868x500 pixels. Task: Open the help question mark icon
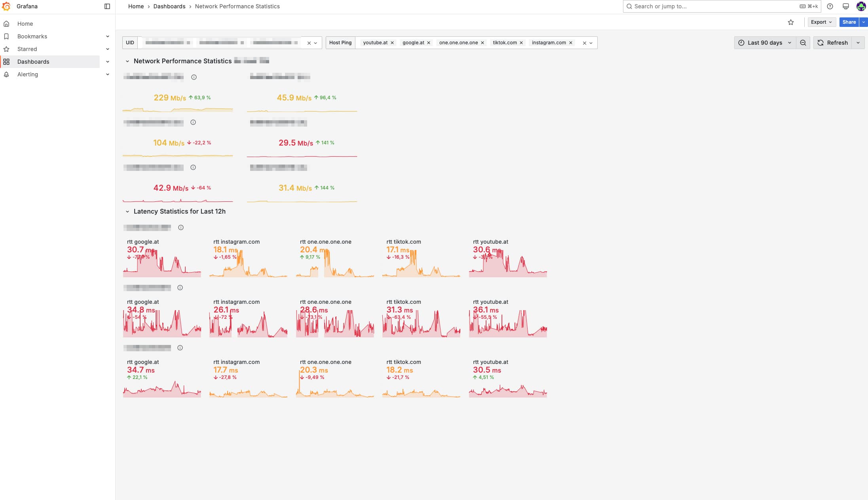coord(830,6)
